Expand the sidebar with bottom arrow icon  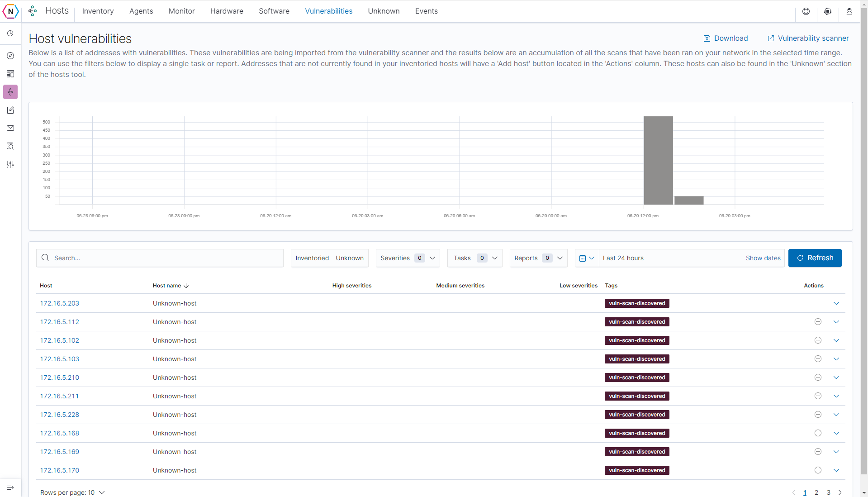pos(10,487)
